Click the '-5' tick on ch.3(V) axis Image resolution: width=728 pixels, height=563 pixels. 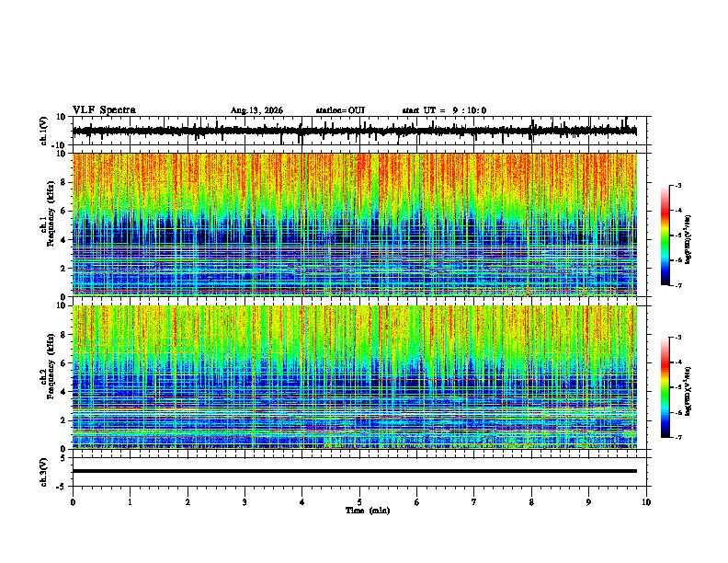(62, 487)
